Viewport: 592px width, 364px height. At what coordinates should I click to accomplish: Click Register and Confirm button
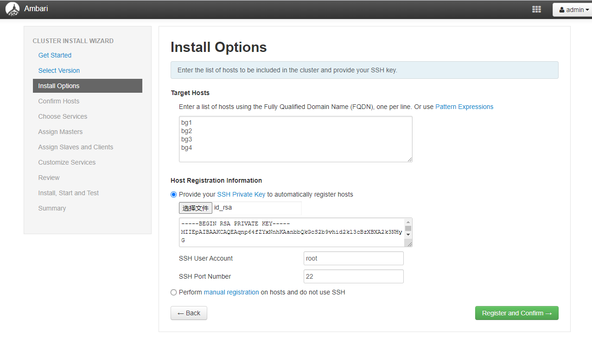click(x=516, y=313)
